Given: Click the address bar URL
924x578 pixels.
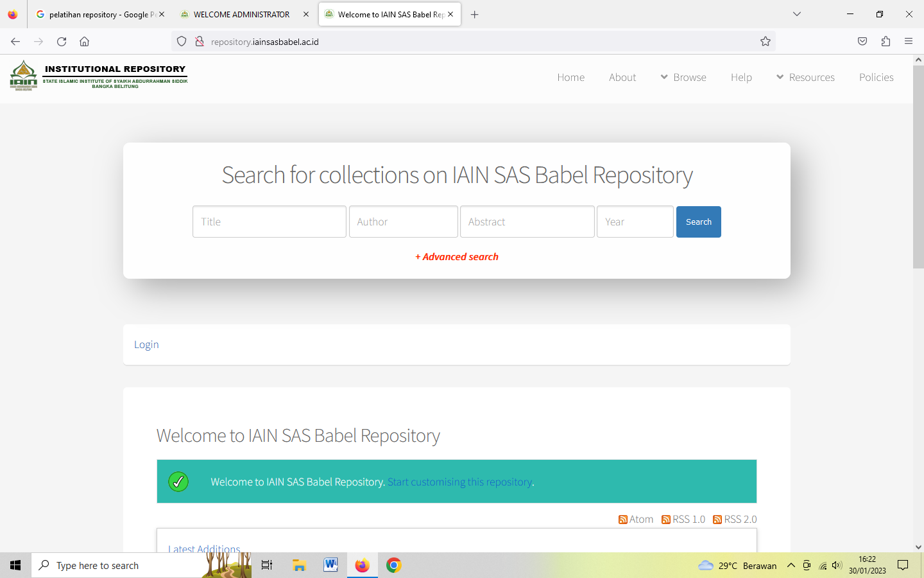Looking at the screenshot, I should pyautogui.click(x=265, y=42).
